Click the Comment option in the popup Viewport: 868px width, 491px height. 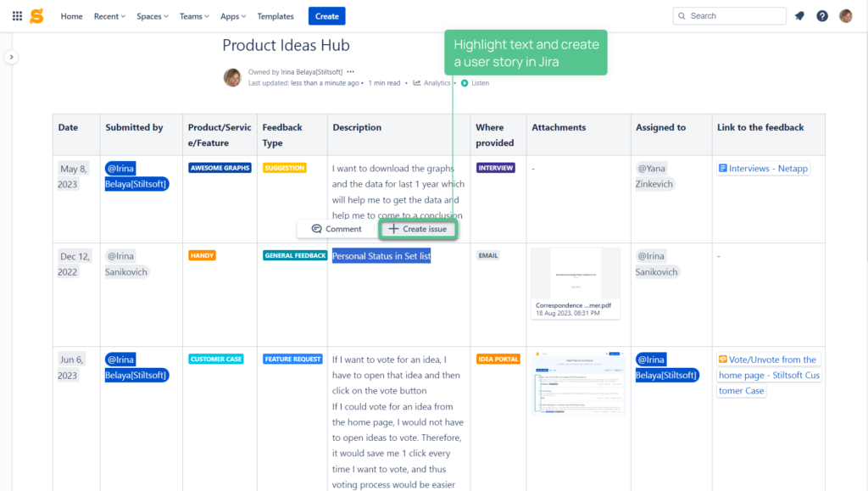pos(336,228)
